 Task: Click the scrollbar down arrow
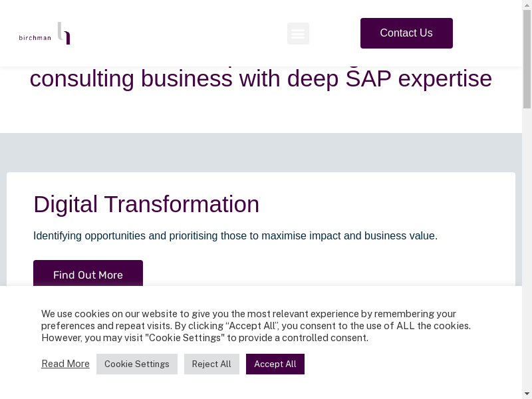tap(527, 394)
